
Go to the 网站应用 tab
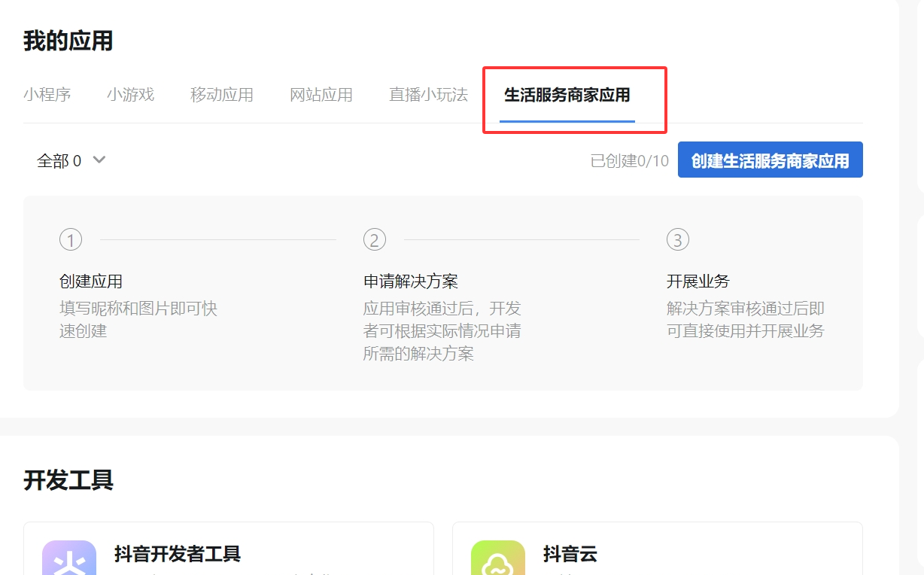321,95
